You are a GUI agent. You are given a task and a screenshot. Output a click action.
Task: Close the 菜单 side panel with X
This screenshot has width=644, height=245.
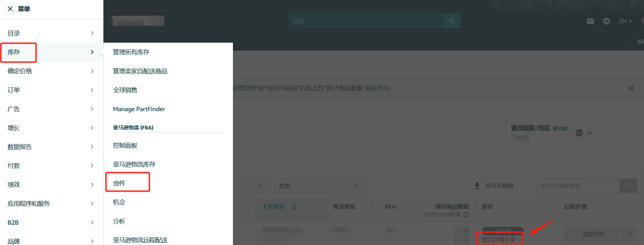[10, 9]
